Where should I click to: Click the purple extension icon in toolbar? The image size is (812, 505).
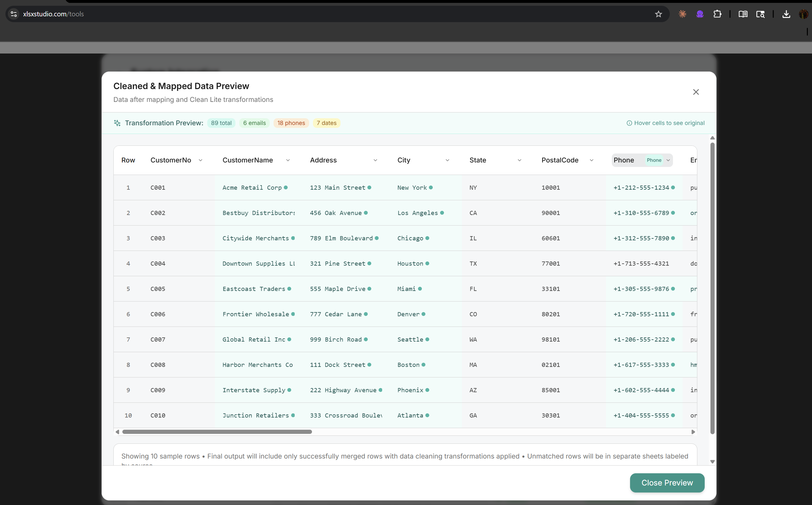coord(700,14)
